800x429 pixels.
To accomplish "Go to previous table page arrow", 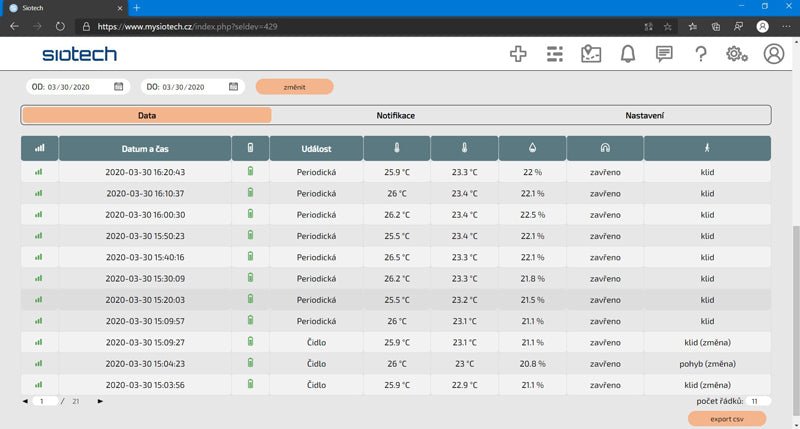I will 25,401.
